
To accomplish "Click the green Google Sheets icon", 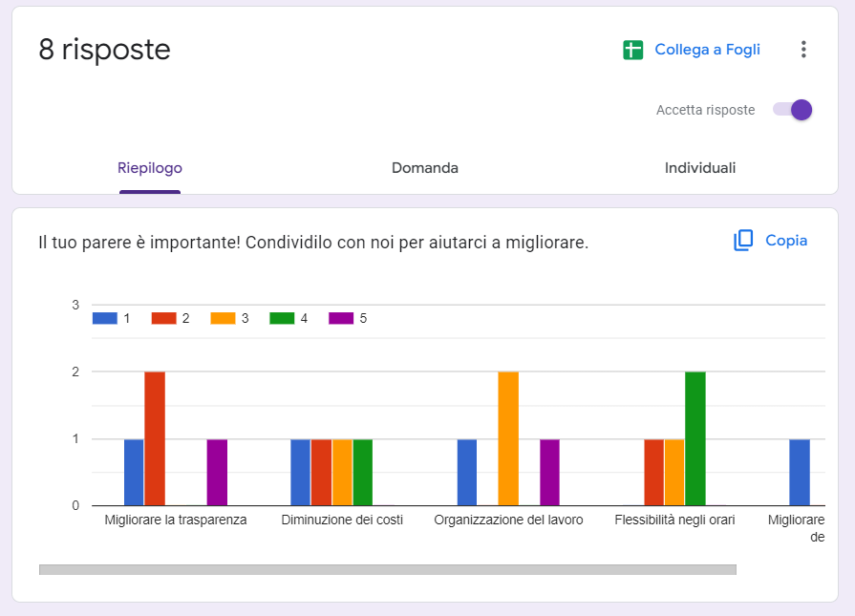I will click(x=632, y=50).
